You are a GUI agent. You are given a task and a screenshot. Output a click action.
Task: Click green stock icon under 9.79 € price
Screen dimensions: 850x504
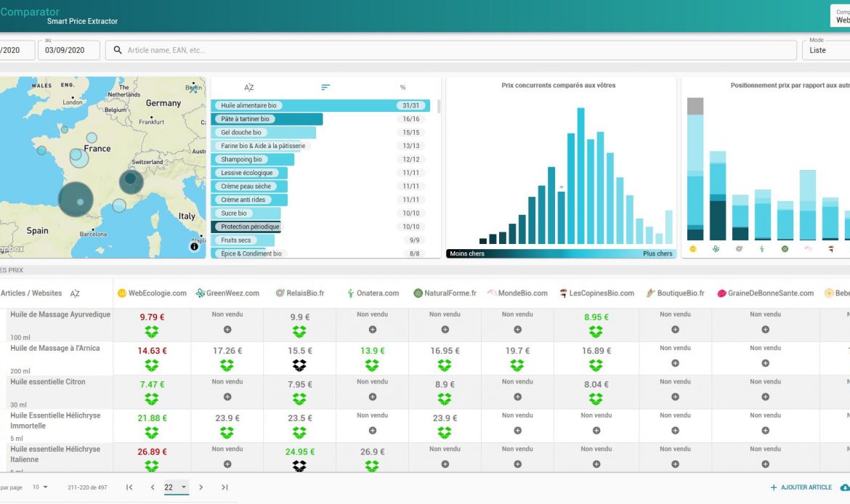[152, 332]
